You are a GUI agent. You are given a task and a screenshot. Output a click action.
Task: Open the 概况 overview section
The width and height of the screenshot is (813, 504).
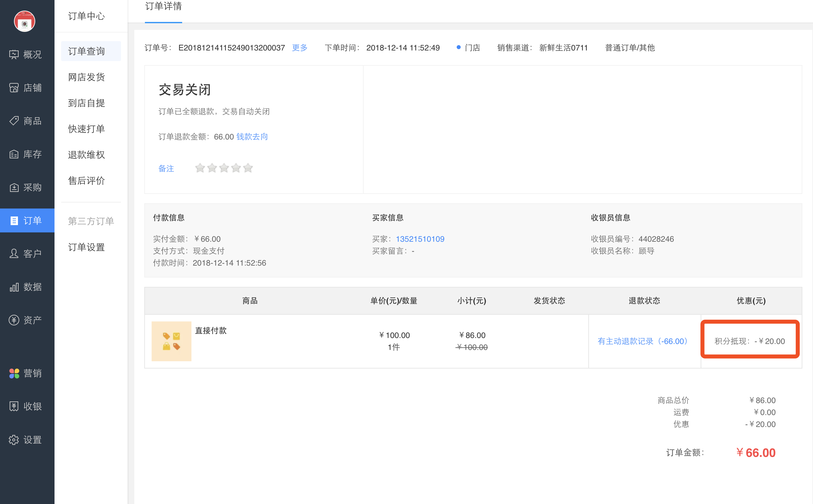coord(27,54)
